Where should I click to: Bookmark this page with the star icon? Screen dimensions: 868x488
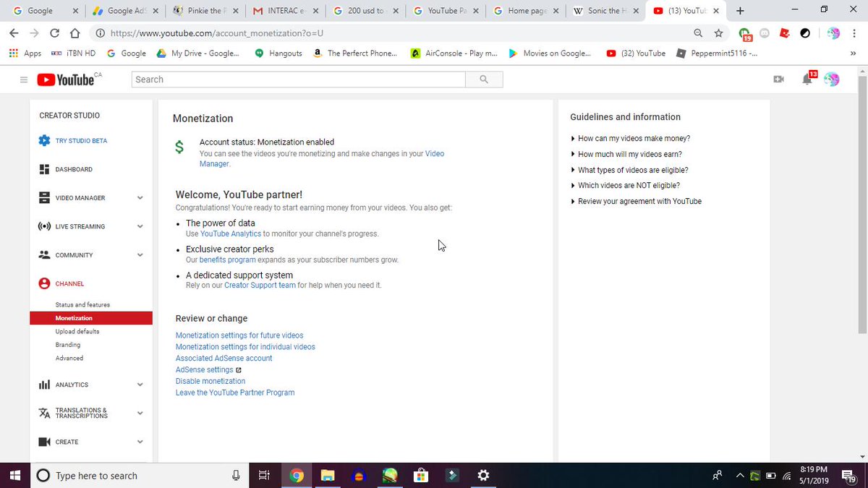pyautogui.click(x=718, y=33)
